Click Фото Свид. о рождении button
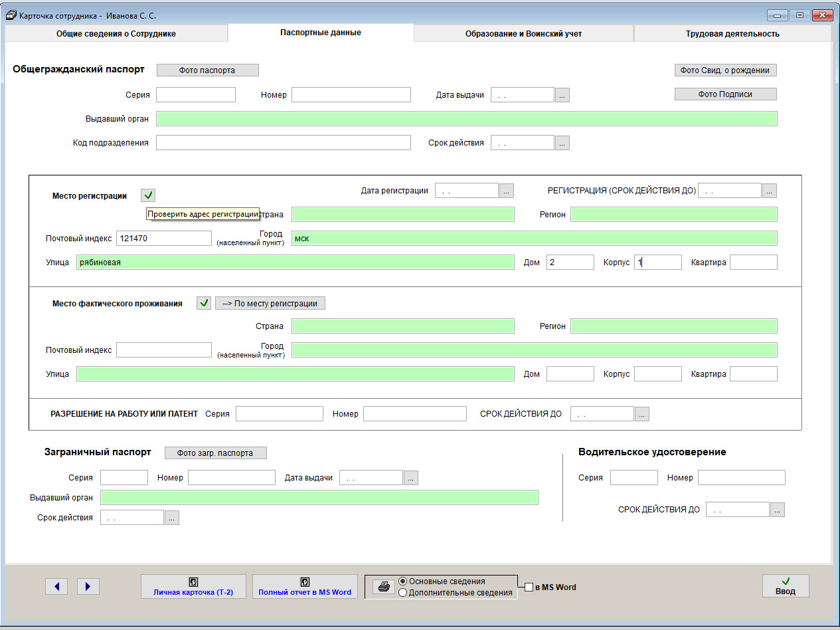The height and width of the screenshot is (630, 840). (725, 70)
